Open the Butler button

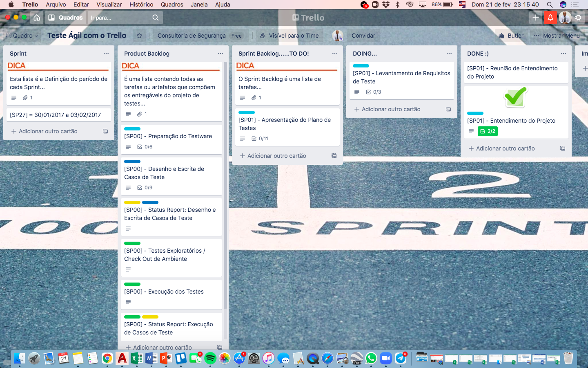511,36
